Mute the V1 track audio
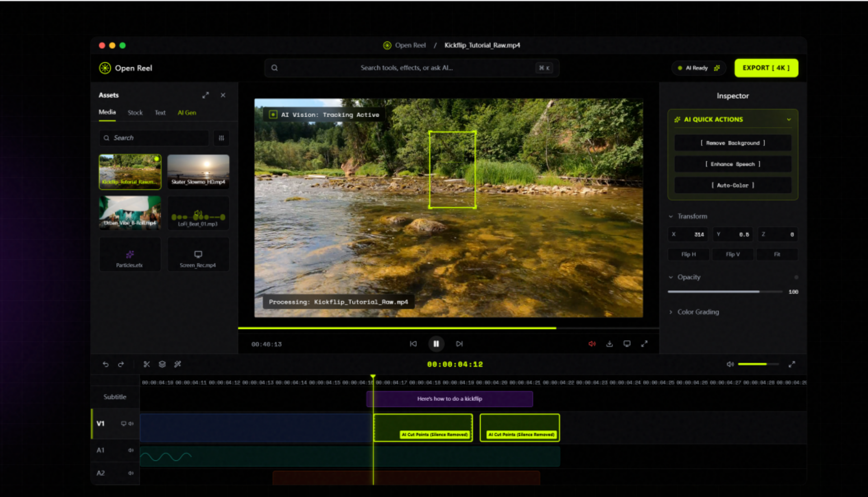868x497 pixels. click(x=131, y=424)
